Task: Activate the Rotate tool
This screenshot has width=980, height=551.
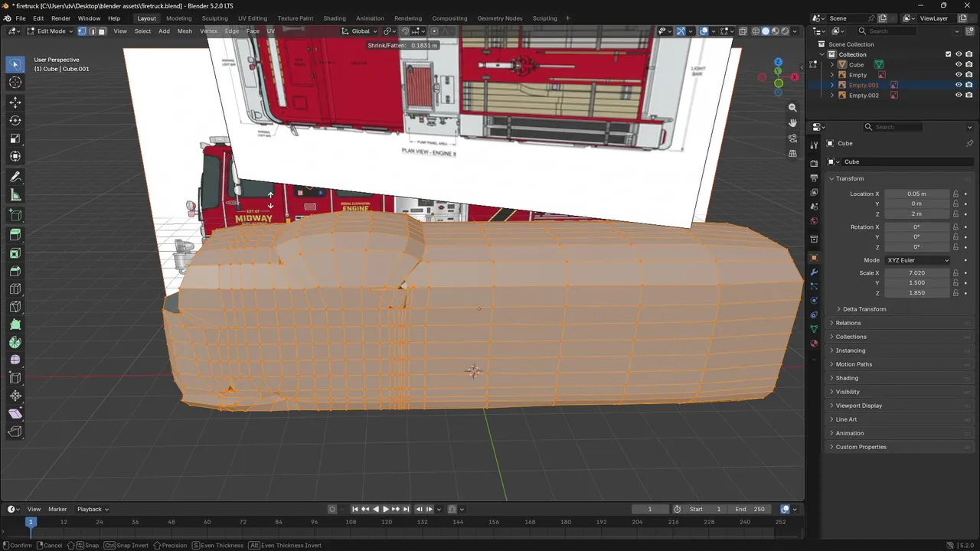Action: pyautogui.click(x=15, y=121)
